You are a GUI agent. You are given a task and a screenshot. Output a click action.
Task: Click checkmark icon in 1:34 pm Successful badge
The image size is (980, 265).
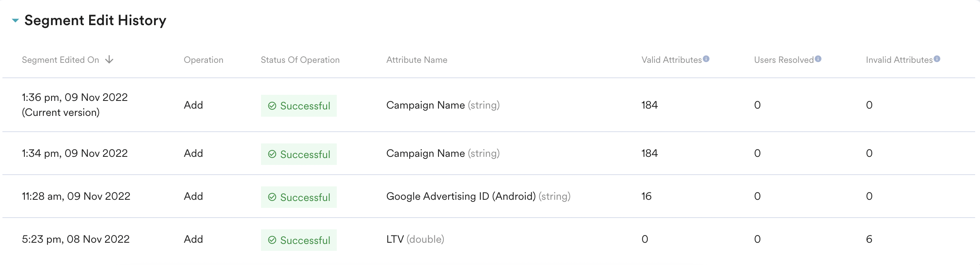[272, 154]
